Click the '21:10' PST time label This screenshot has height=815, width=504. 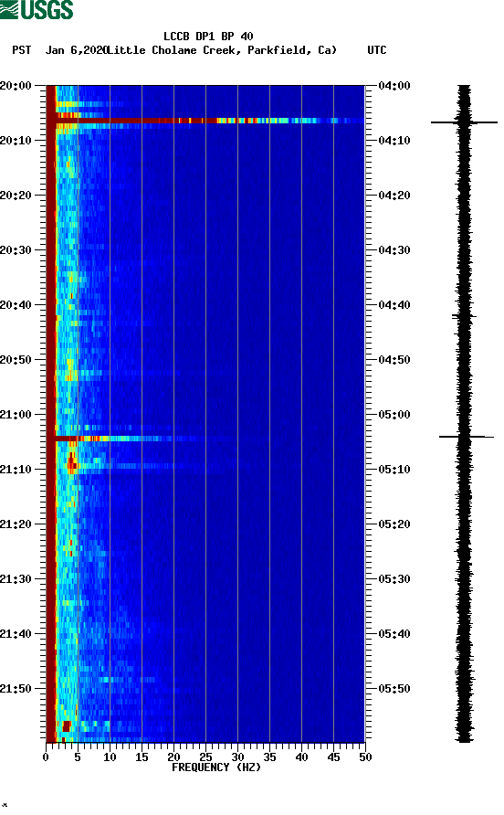[x=16, y=470]
